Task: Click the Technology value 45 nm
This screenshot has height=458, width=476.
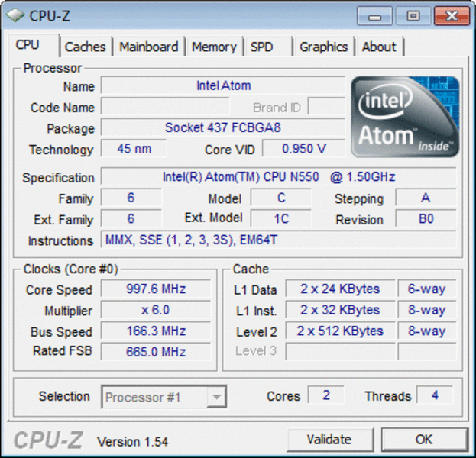Action: coord(134,149)
